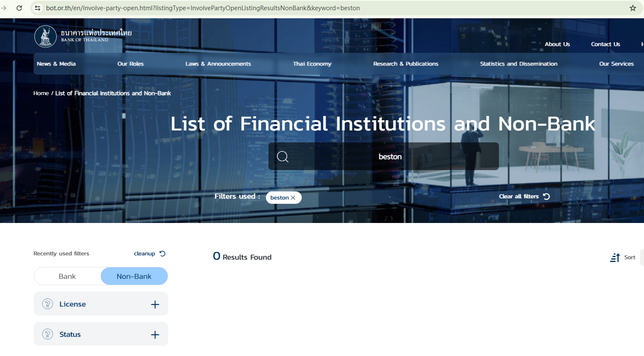Click the Bank of Thailand logo

click(83, 36)
